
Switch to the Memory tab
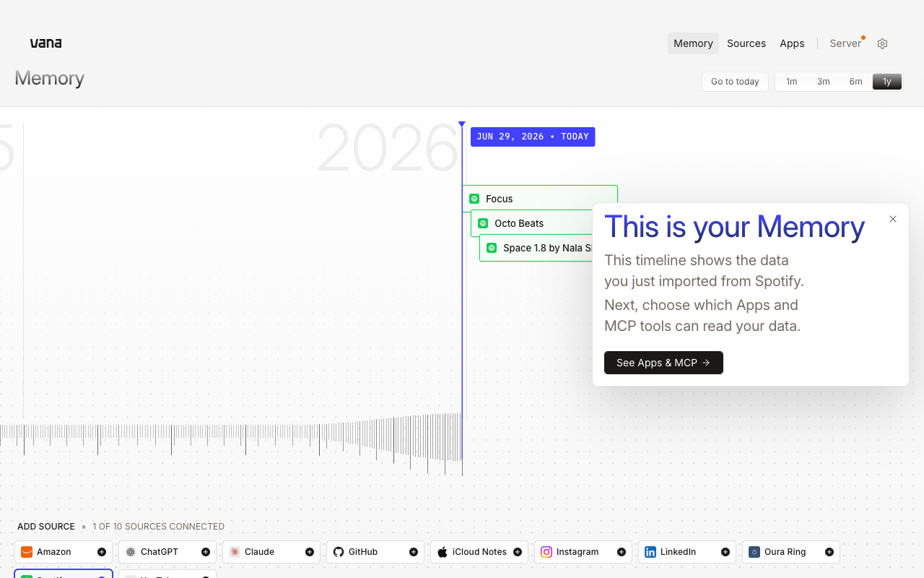(693, 43)
